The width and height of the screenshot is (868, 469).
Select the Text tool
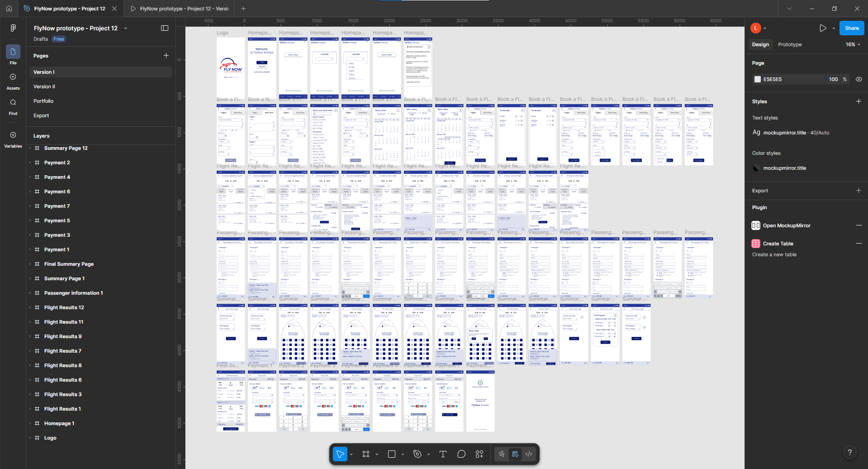pos(443,454)
